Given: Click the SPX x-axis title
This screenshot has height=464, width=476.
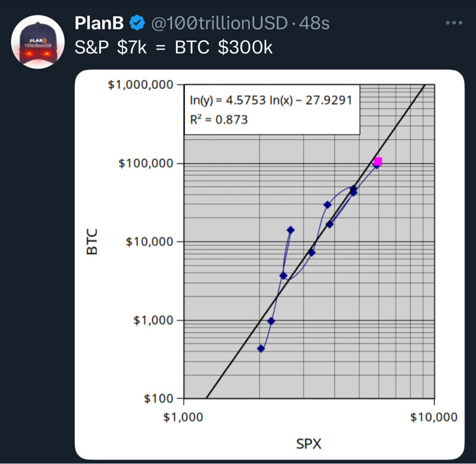Looking at the screenshot, I should (309, 443).
